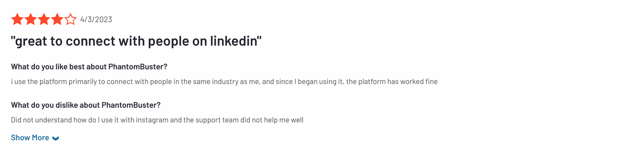Select the "What do you dislike" heading
644x152 pixels.
(x=86, y=105)
